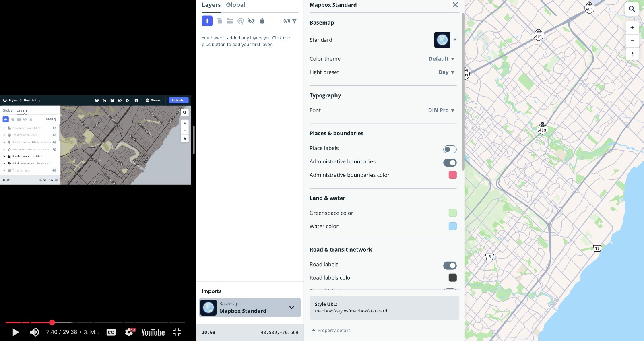
Task: Open map search magnifier icon
Action: tap(632, 9)
